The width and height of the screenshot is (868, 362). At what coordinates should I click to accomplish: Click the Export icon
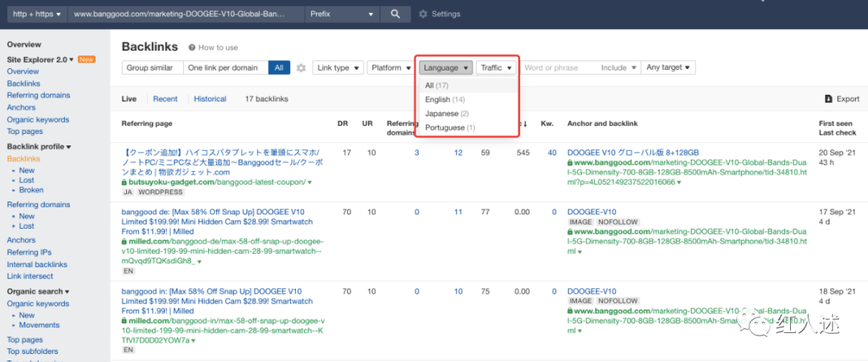[x=829, y=99]
